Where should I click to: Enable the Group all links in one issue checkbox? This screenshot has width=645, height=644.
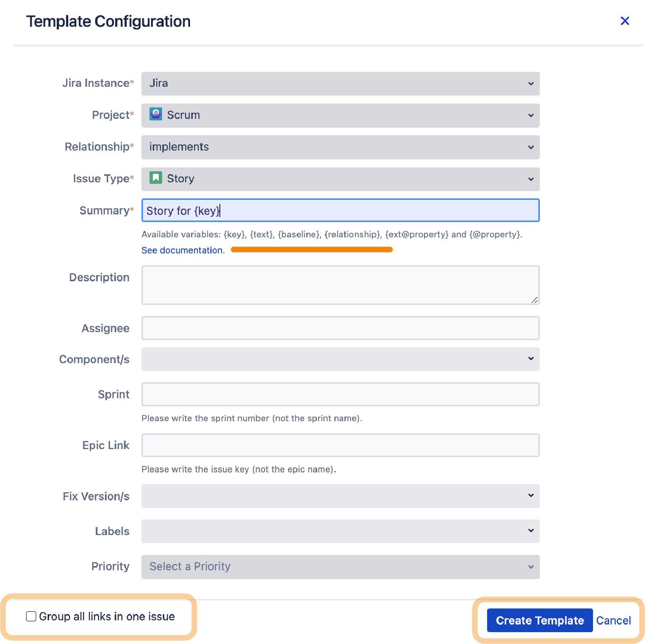pos(31,616)
